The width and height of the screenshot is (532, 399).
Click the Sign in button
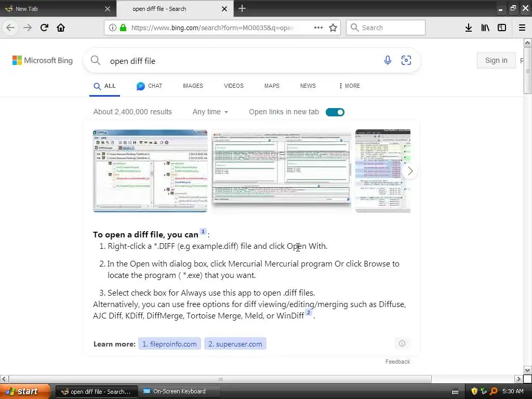point(496,60)
